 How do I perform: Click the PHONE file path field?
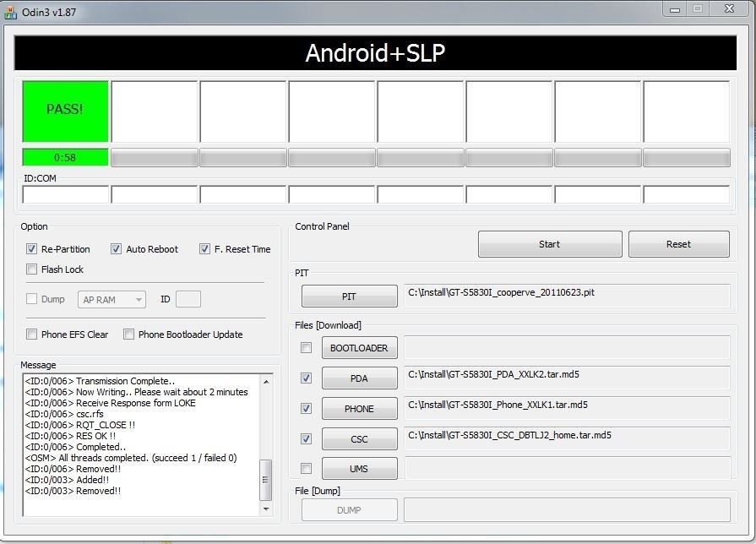567,407
